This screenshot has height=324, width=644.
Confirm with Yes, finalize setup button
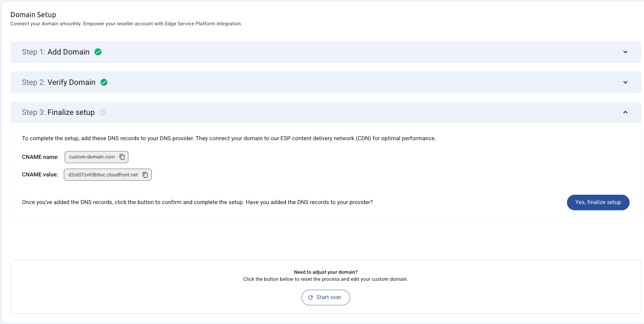[598, 202]
